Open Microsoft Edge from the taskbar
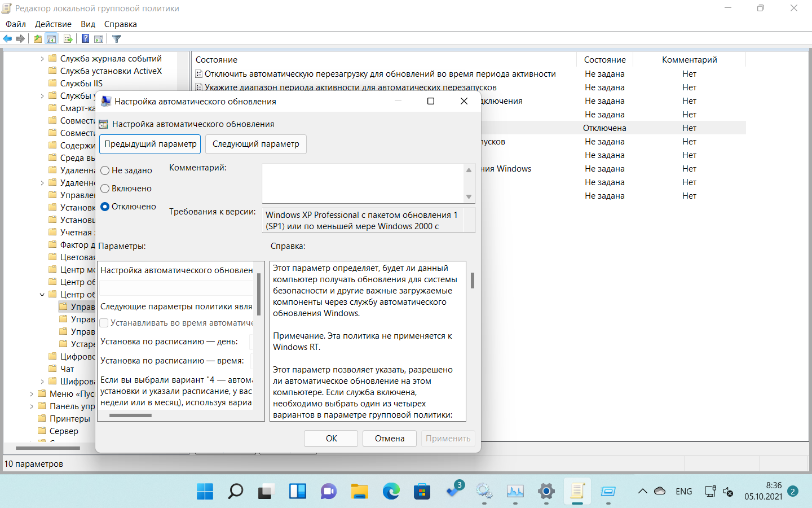This screenshot has width=812, height=508. tap(391, 491)
